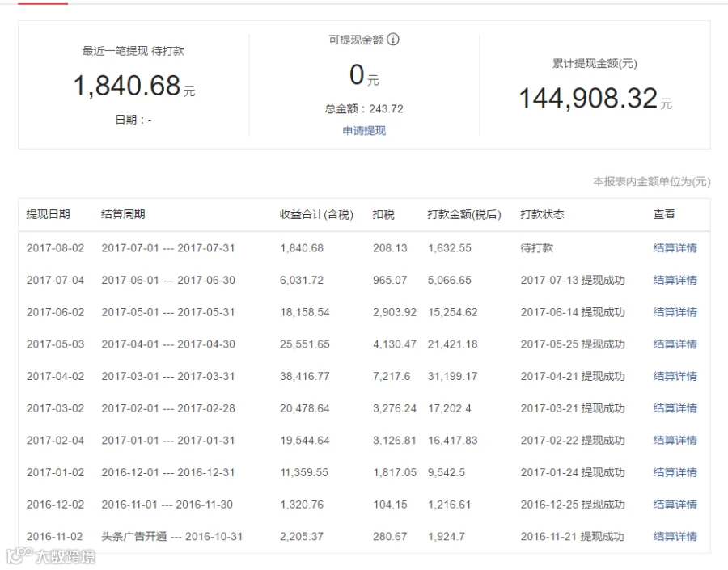Open 结算详情 for 2017-08-02 withdrawal
The height and width of the screenshot is (570, 728).
click(x=675, y=248)
